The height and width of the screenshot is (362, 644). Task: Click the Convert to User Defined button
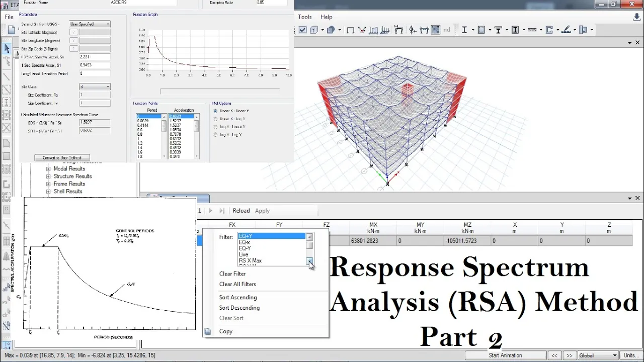point(62,158)
